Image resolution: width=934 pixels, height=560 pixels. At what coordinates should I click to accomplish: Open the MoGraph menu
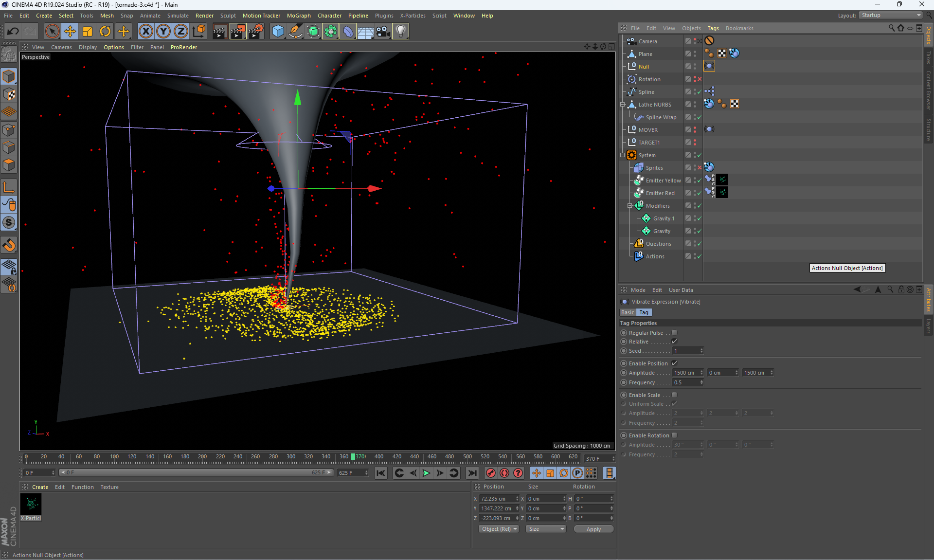[x=298, y=16]
